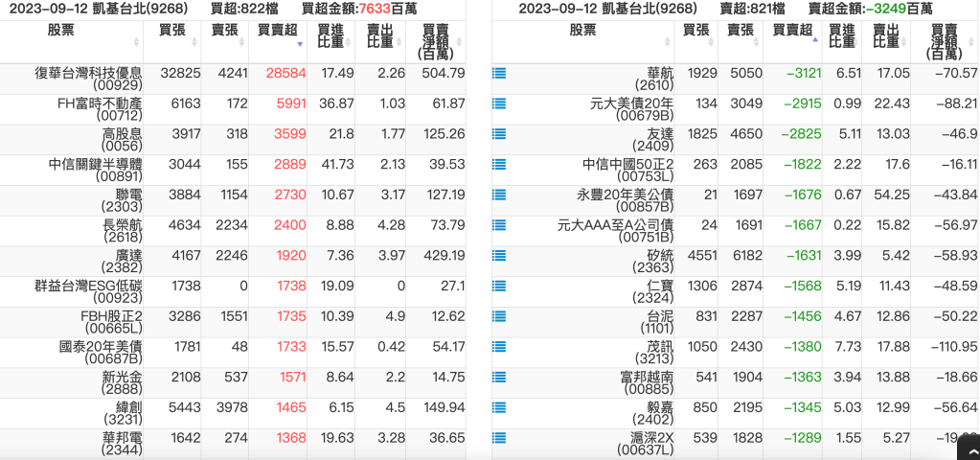Image resolution: width=980 pixels, height=460 pixels.
Task: Click the list icon beside 華航 (2610)
Action: pos(499,73)
